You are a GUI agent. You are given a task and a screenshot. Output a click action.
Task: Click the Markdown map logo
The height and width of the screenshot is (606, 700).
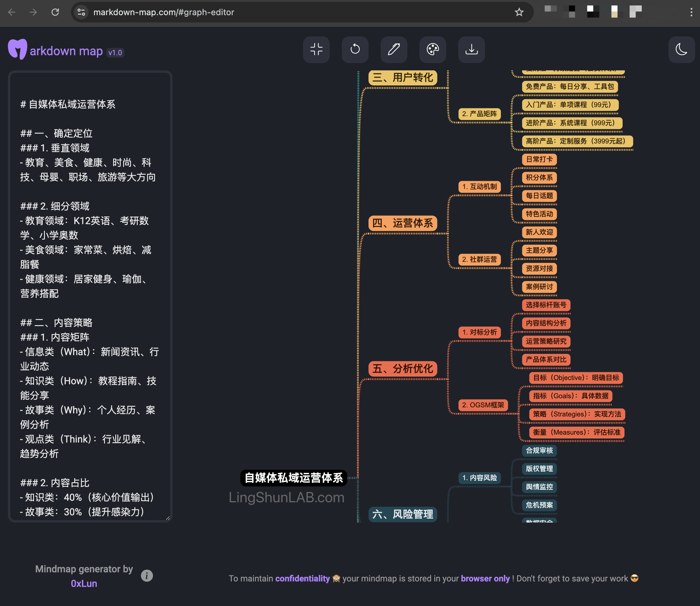(x=56, y=50)
